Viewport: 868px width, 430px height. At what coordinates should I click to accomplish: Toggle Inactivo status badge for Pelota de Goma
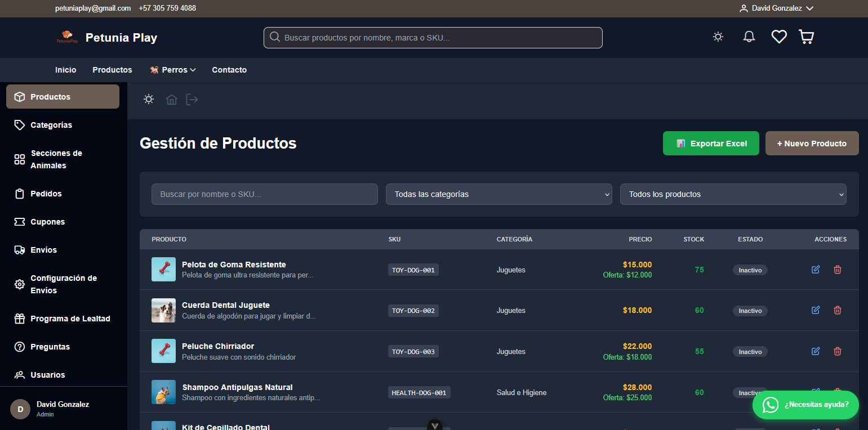(x=750, y=270)
